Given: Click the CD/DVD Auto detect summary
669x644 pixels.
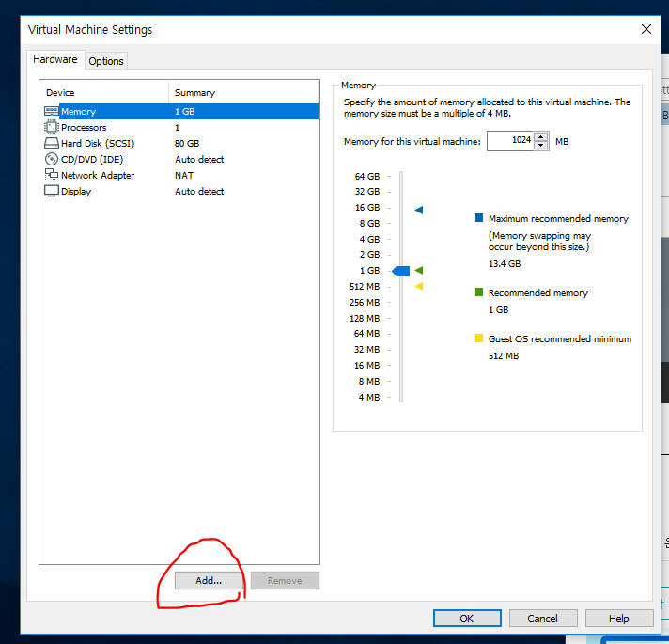Looking at the screenshot, I should [199, 159].
